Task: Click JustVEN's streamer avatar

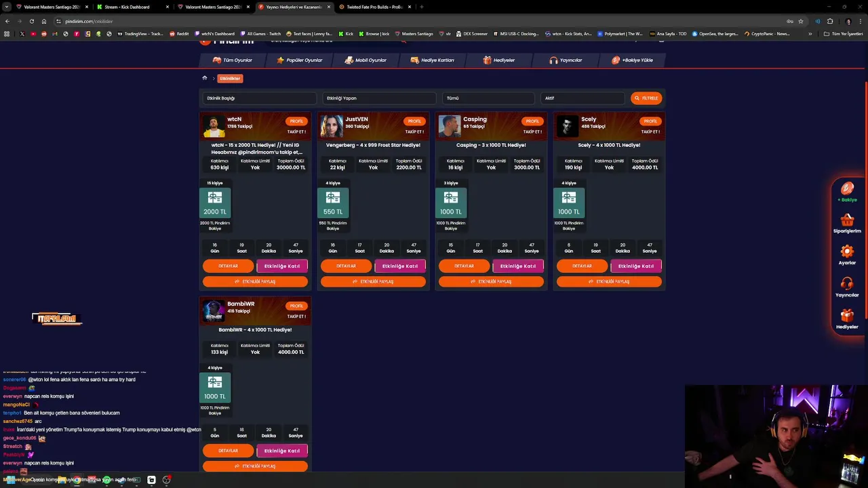Action: pos(332,126)
